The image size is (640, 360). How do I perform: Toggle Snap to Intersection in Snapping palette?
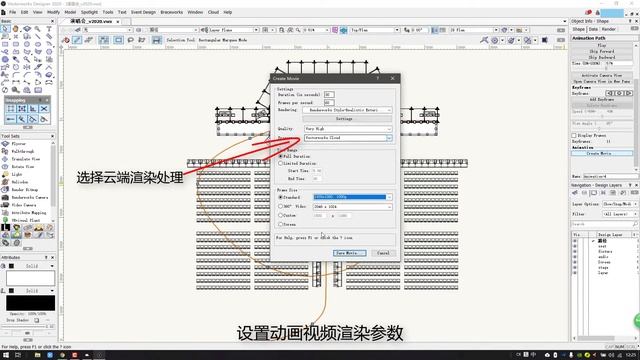44,109
